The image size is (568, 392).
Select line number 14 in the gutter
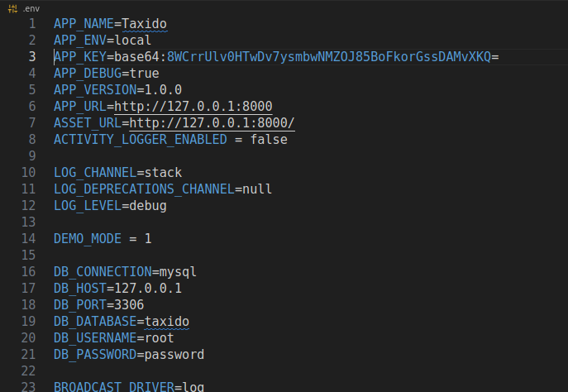click(29, 239)
